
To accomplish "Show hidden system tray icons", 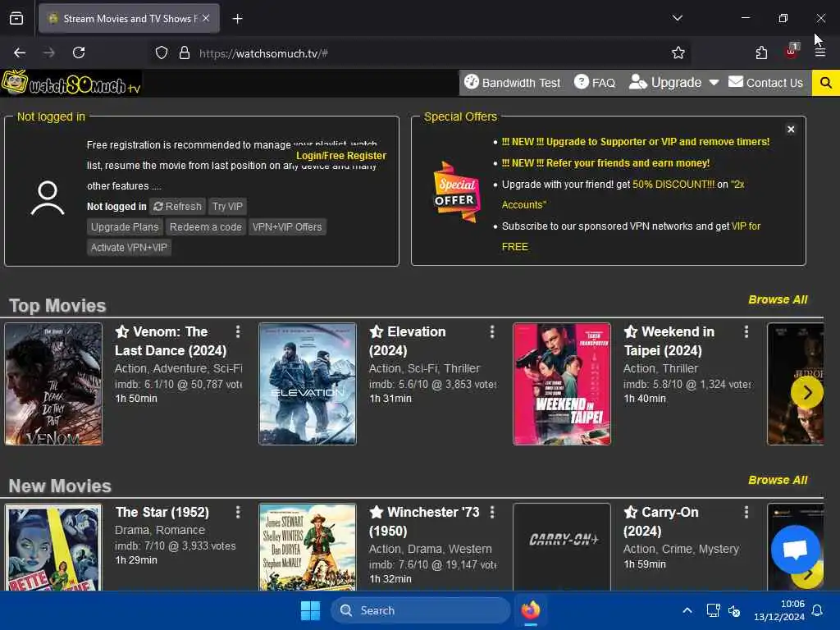I will click(x=687, y=610).
